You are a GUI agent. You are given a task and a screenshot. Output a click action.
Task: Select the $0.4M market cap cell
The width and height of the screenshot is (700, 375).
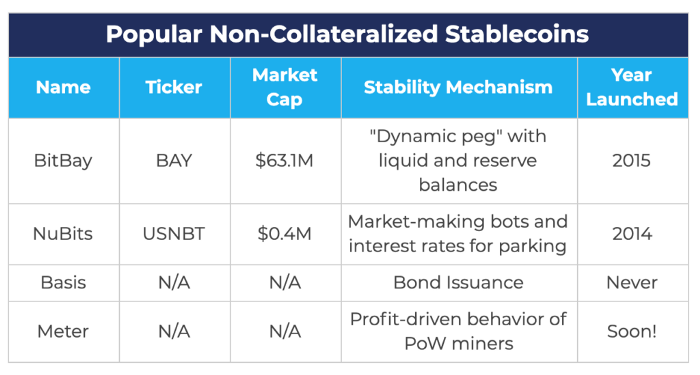click(x=285, y=234)
